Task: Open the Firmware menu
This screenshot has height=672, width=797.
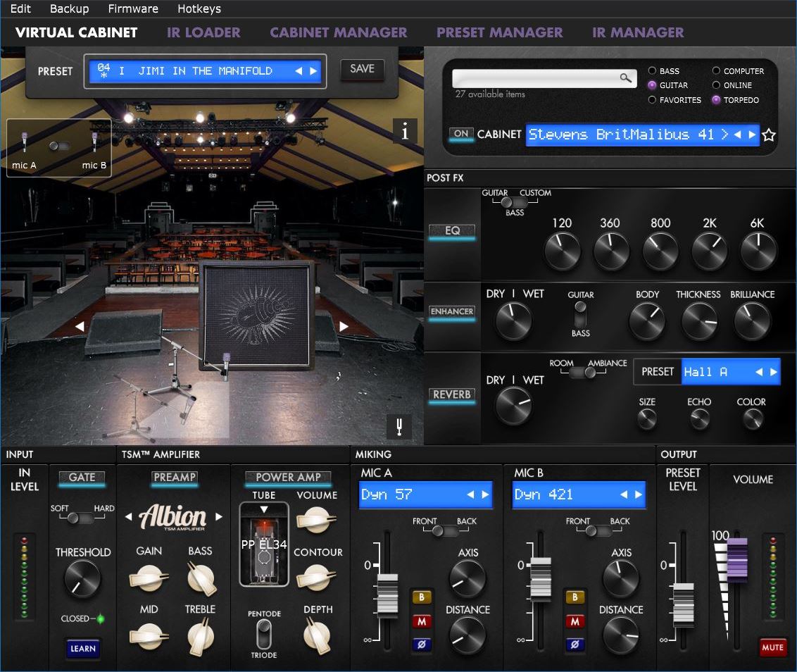Action: (132, 8)
